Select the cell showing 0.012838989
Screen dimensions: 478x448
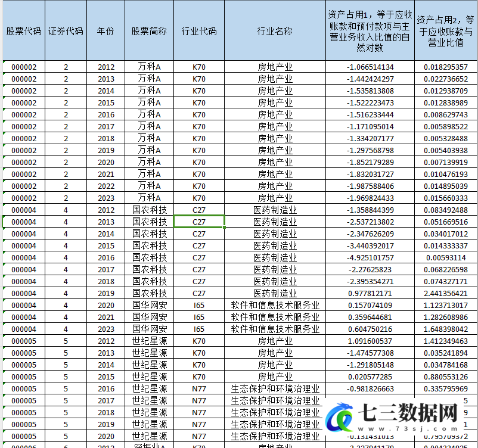pyautogui.click(x=446, y=102)
